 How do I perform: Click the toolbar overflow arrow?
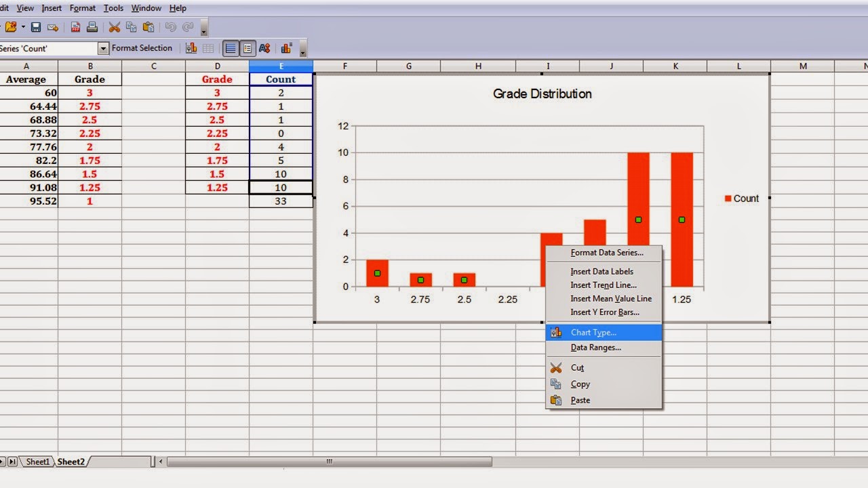click(x=202, y=30)
